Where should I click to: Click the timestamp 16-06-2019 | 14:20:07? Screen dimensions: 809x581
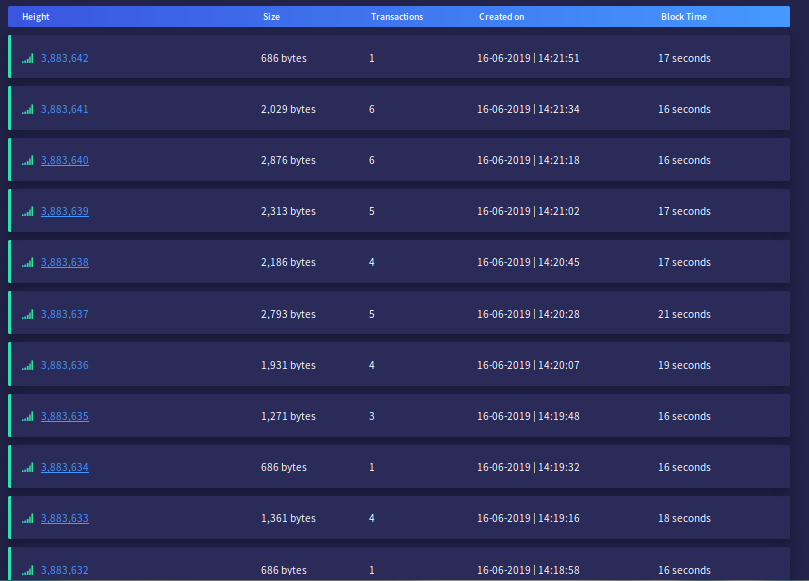(528, 365)
